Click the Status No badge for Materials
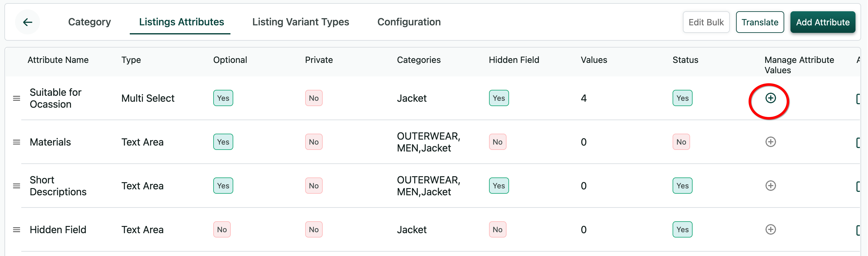868x256 pixels. 681,142
